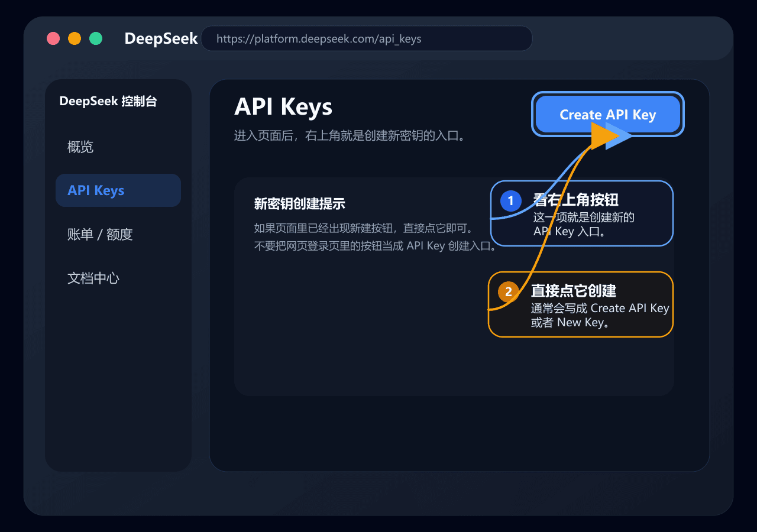The image size is (757, 532).
Task: Click the line starting 不要把网页登录页里的按钮
Action: [376, 245]
